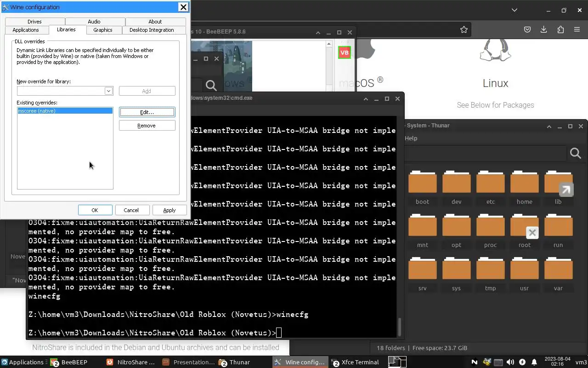Select the run folder in Thunar
The image size is (588, 368).
pos(558,231)
